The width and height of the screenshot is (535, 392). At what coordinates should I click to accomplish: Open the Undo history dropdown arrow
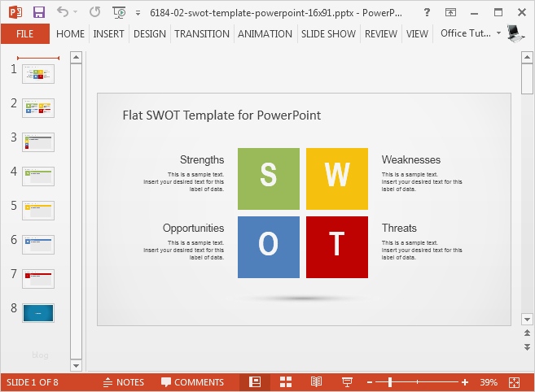click(x=76, y=12)
